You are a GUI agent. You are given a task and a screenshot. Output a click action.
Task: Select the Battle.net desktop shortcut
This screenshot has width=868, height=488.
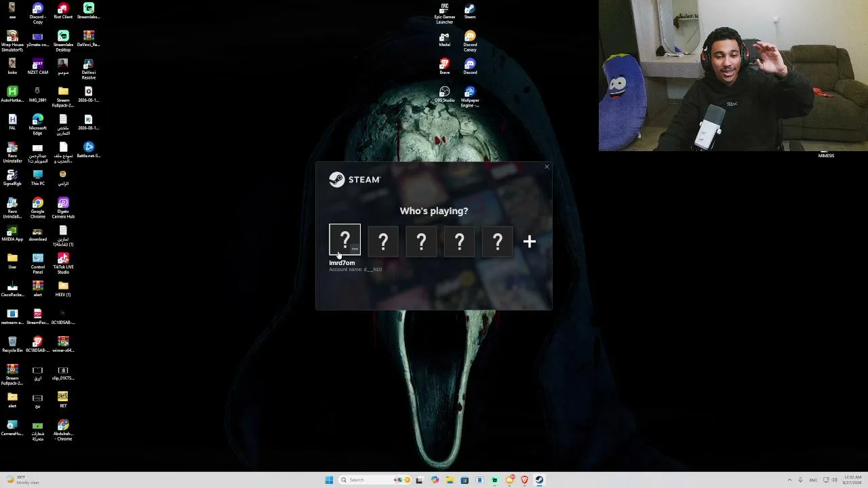pyautogui.click(x=88, y=150)
